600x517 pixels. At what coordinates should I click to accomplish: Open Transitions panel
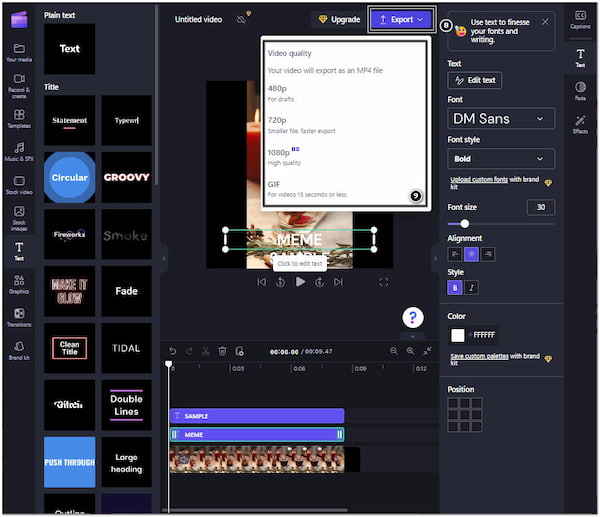click(19, 317)
